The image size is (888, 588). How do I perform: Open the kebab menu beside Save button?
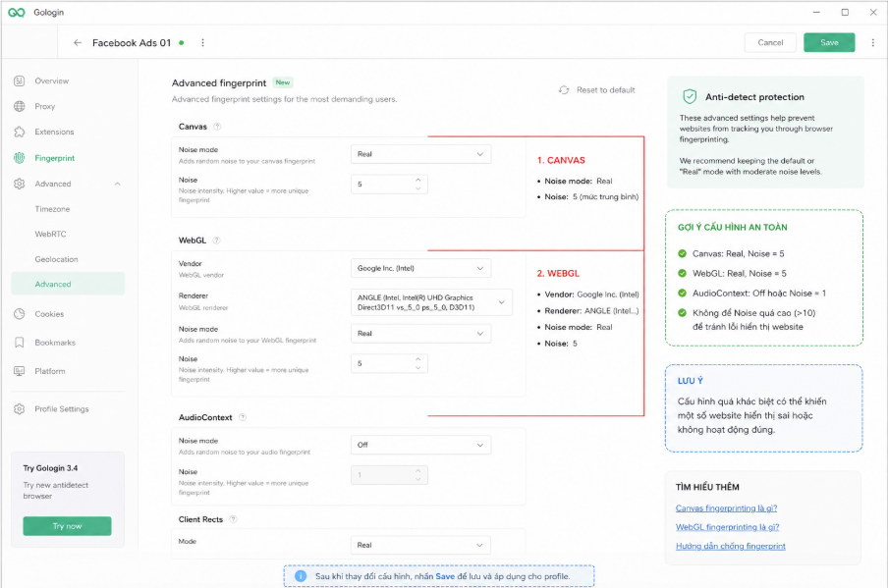(872, 43)
